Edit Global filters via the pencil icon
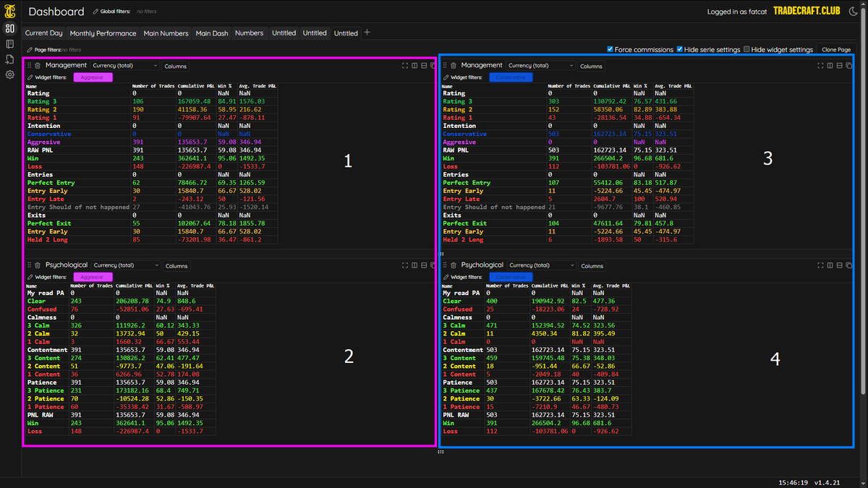This screenshot has height=488, width=868. tap(95, 11)
